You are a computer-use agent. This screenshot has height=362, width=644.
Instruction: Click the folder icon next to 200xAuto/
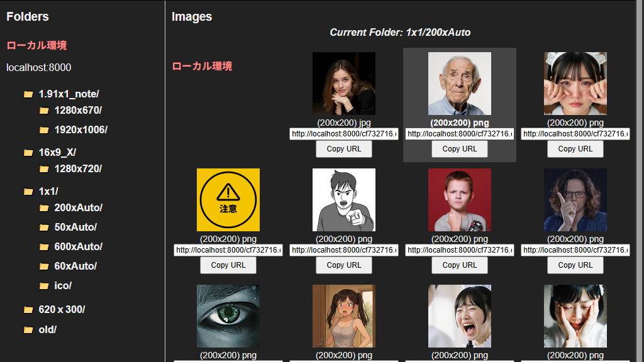(x=43, y=208)
